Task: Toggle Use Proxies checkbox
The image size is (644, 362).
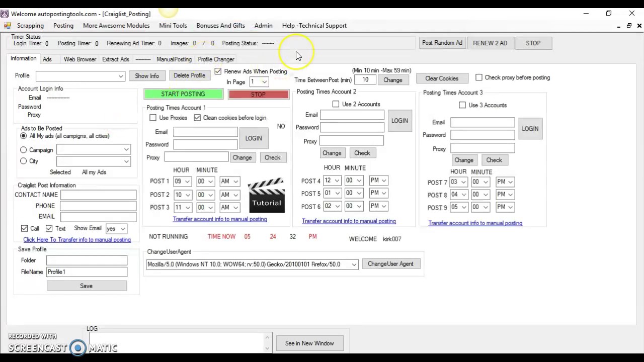Action: coord(153,118)
